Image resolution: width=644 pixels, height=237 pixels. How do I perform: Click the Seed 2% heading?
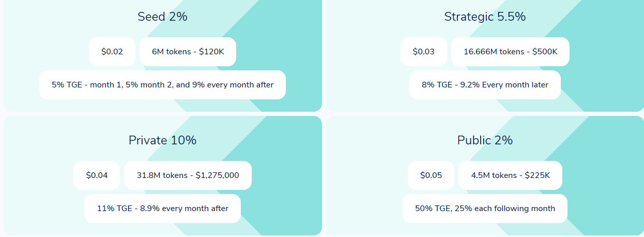point(162,17)
